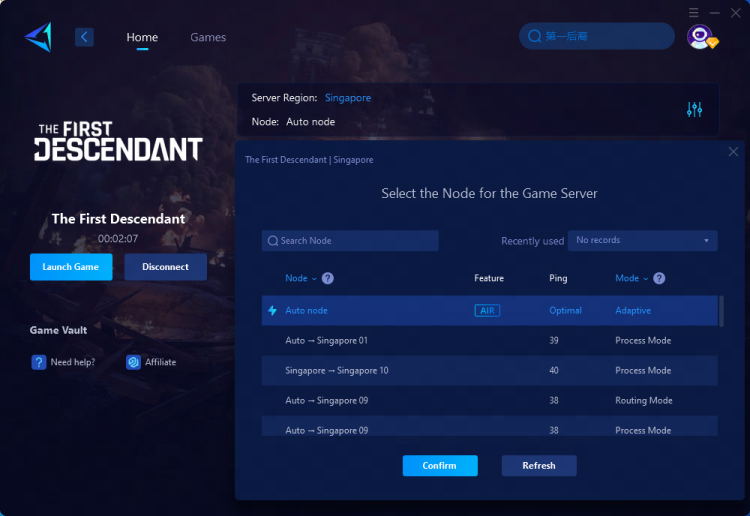Open Need help? link
Image resolution: width=750 pixels, height=516 pixels.
click(73, 362)
